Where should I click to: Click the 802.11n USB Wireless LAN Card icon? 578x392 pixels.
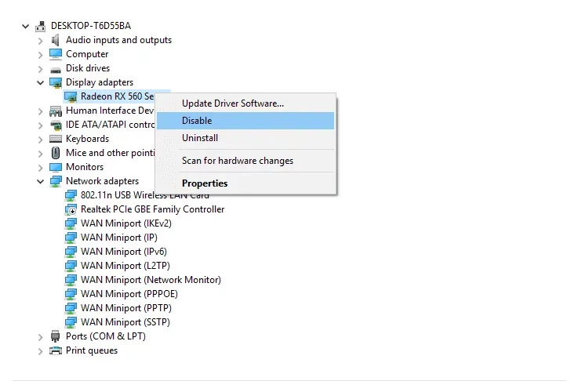[71, 195]
